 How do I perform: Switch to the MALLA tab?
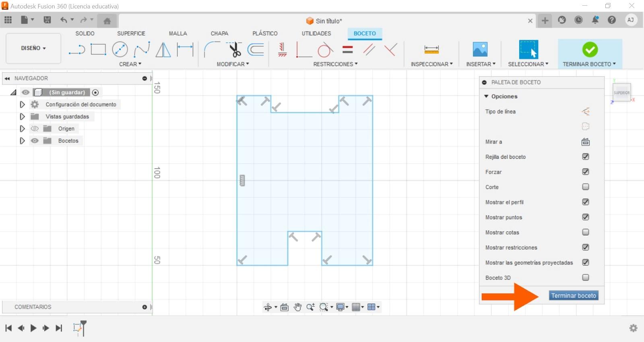point(178,33)
